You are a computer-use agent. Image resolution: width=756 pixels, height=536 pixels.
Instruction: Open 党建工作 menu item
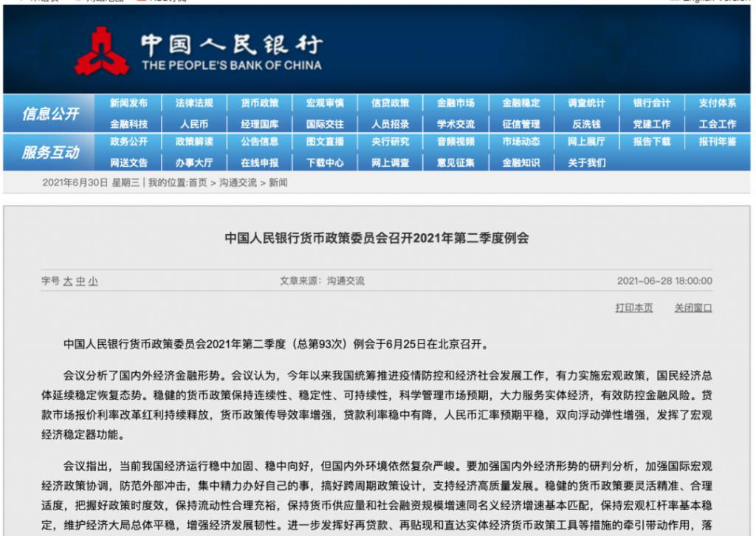click(652, 124)
